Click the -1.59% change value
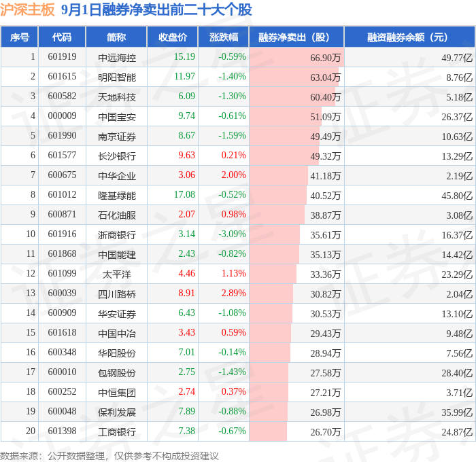Viewport: 476px width, 462px height. coord(233,136)
